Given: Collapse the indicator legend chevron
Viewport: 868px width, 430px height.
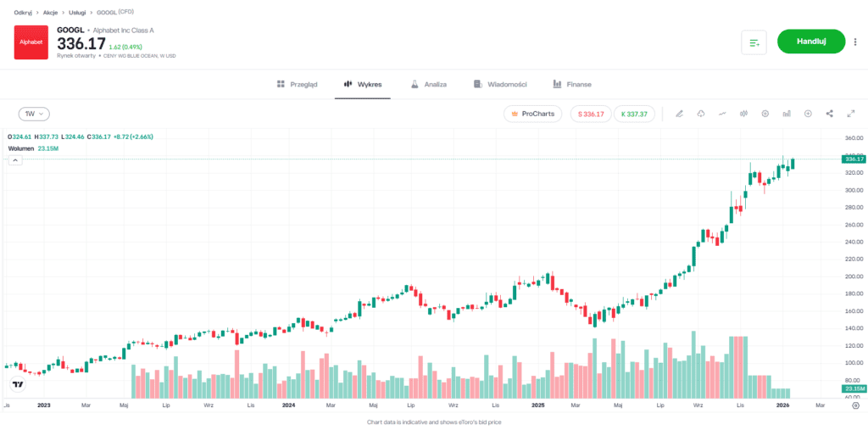Looking at the screenshot, I should click(x=15, y=160).
